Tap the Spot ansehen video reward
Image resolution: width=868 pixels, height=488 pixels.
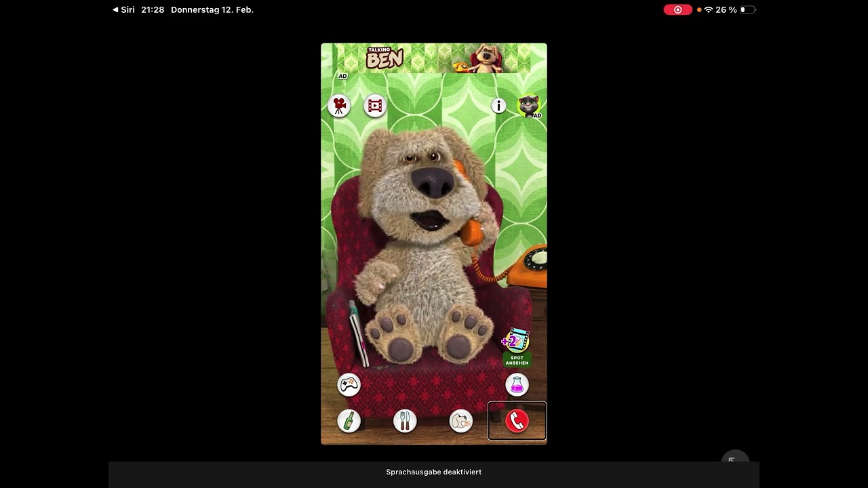[x=517, y=348]
